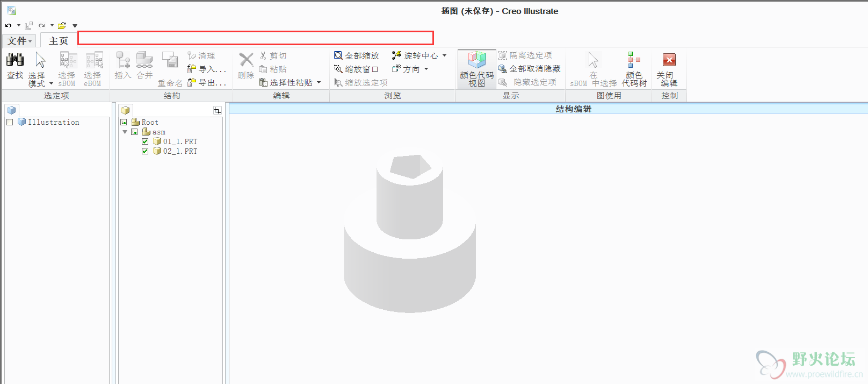Image resolution: width=868 pixels, height=384 pixels.
Task: Collapse the asm tree node
Action: tap(125, 132)
